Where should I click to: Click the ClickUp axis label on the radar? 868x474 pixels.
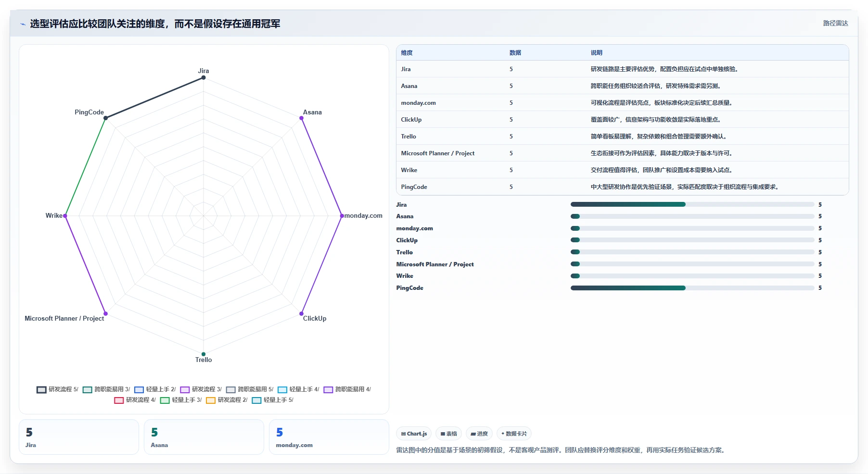(x=315, y=318)
